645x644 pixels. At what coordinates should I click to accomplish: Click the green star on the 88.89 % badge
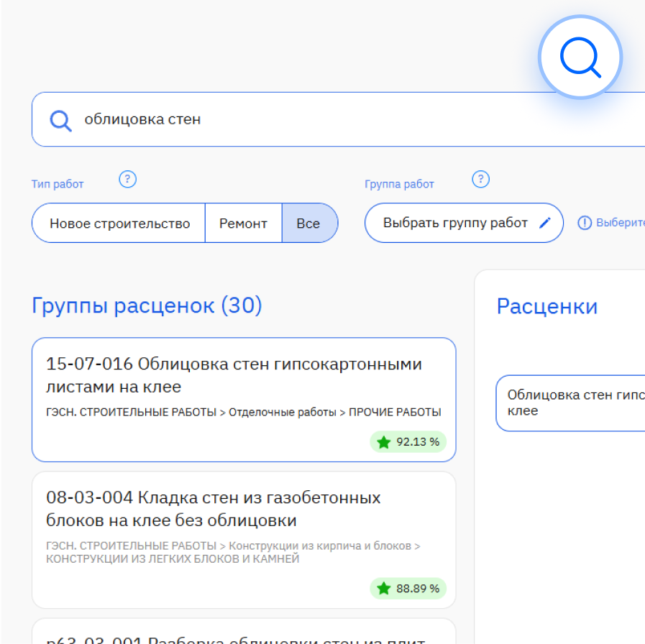[x=383, y=589]
